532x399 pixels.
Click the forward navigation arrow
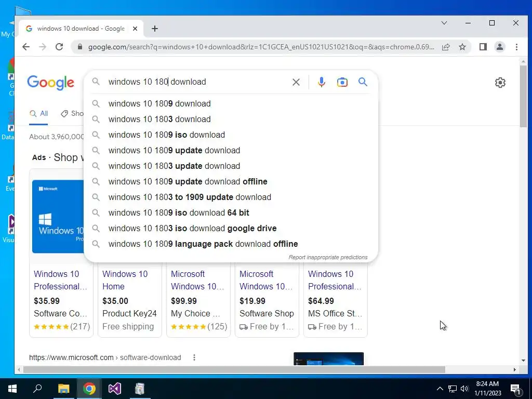[43, 47]
